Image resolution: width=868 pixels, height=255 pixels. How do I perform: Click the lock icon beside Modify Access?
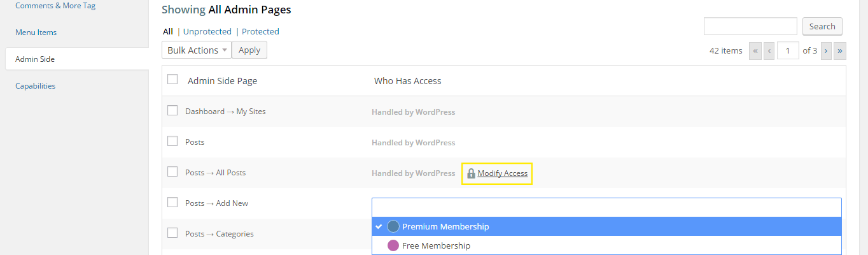point(471,173)
